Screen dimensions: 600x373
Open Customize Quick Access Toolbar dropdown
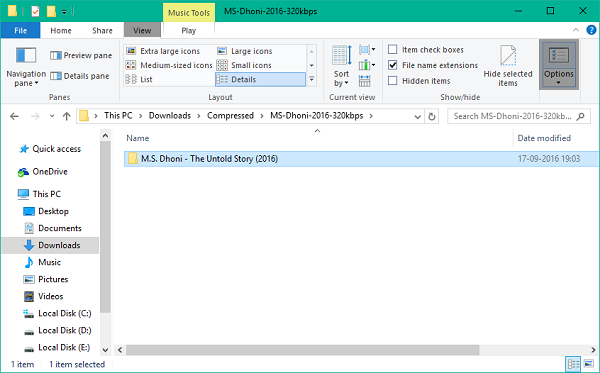pos(64,12)
